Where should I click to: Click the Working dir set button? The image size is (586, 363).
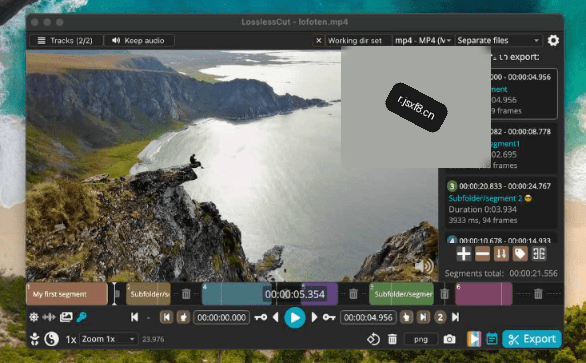(x=354, y=40)
